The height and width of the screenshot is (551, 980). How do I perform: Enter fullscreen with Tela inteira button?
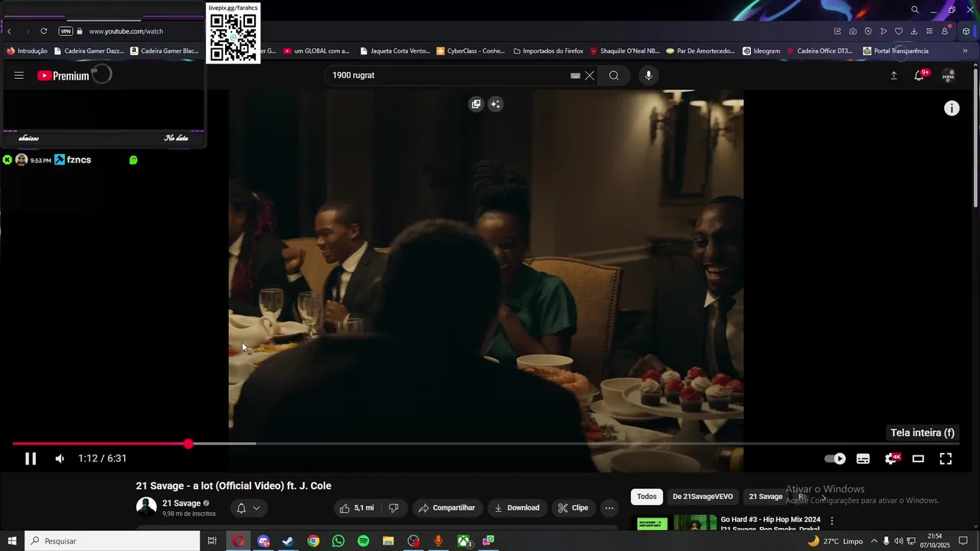[946, 459]
